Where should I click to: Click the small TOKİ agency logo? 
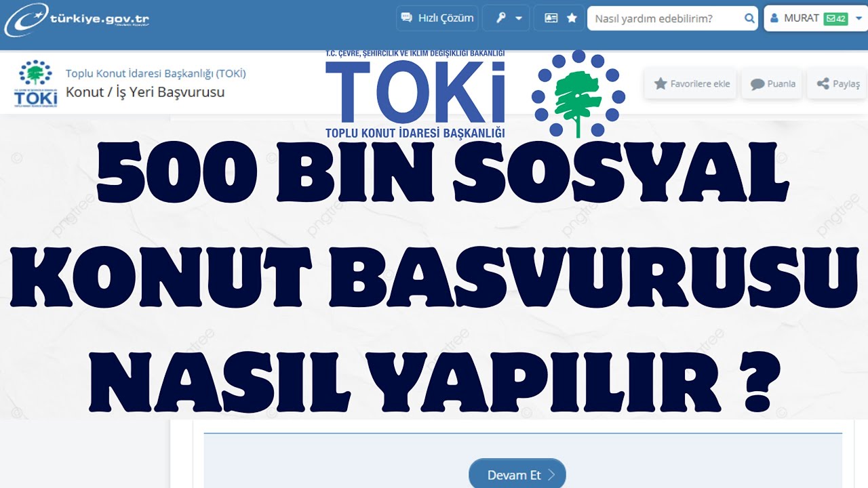point(35,83)
